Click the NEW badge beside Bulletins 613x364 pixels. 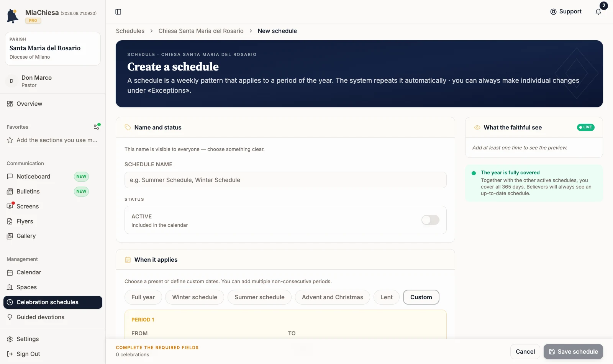click(x=81, y=192)
